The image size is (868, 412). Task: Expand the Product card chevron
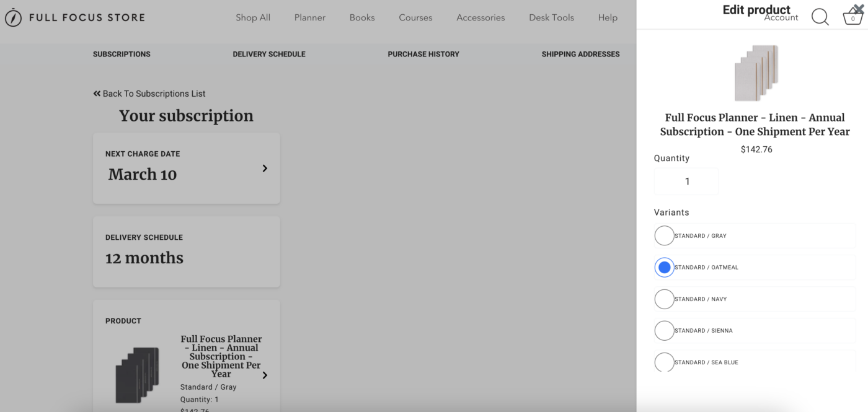(x=265, y=375)
